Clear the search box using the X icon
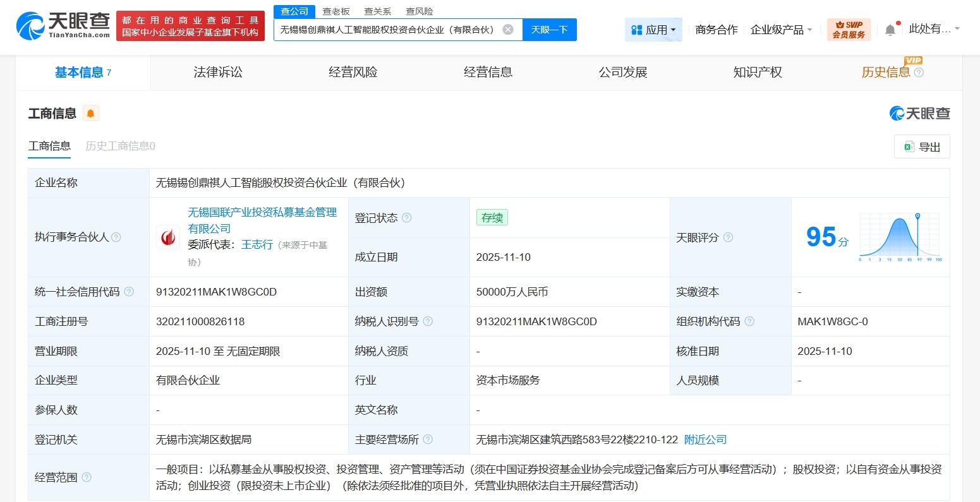This screenshot has width=980, height=502. pyautogui.click(x=509, y=29)
